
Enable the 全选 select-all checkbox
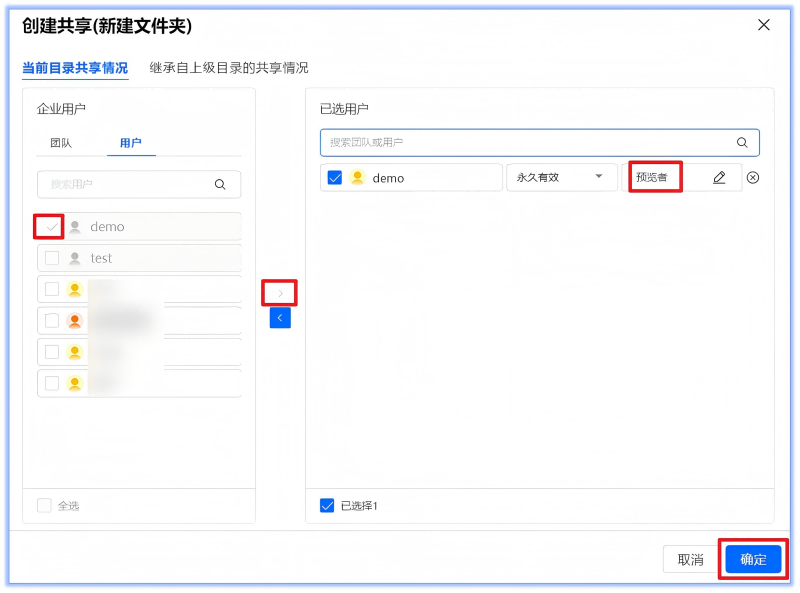tap(44, 506)
